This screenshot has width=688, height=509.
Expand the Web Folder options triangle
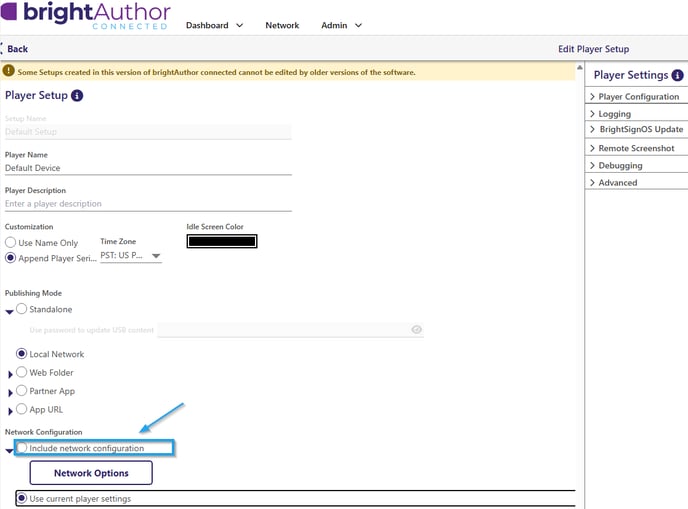pyautogui.click(x=10, y=374)
